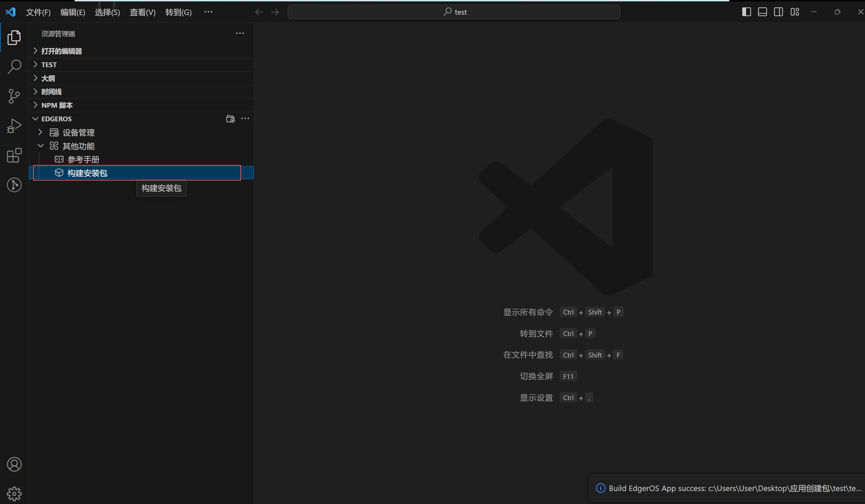Click the 在文件中查找 shortcut label

pos(528,355)
